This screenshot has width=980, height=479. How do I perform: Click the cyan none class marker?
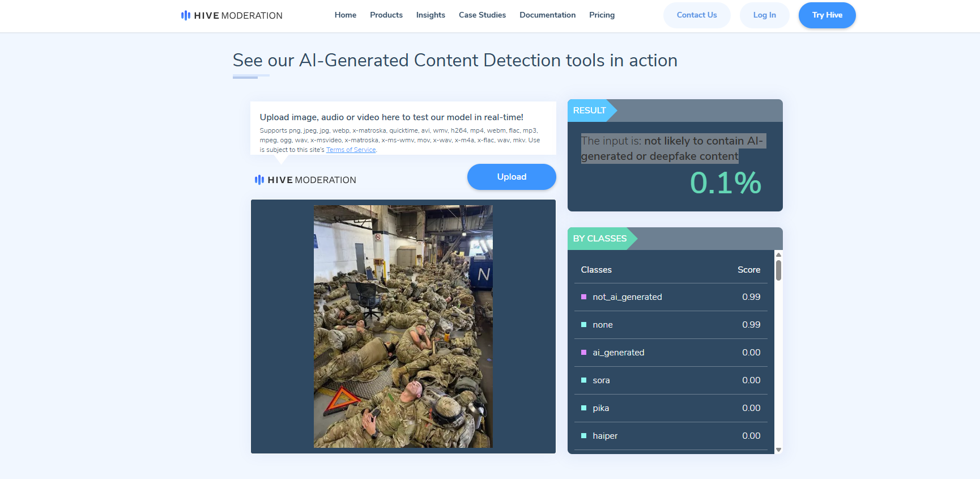583,325
